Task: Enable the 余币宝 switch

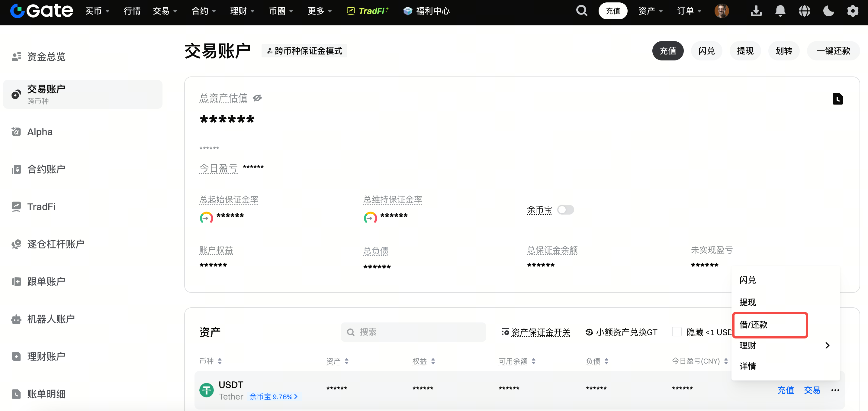Action: [565, 210]
